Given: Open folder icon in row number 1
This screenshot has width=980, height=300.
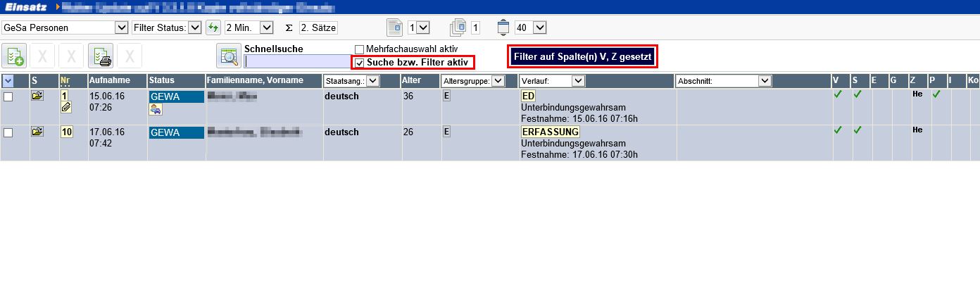Looking at the screenshot, I should click(x=37, y=95).
